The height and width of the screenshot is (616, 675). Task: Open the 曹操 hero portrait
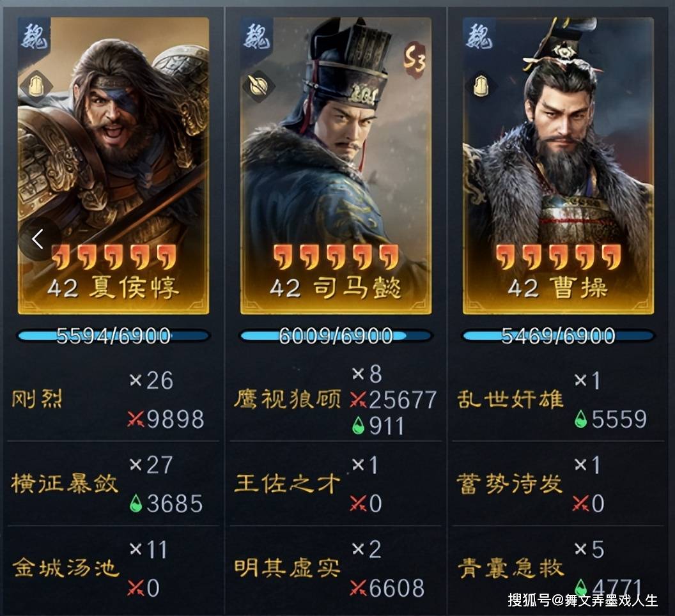pyautogui.click(x=558, y=166)
